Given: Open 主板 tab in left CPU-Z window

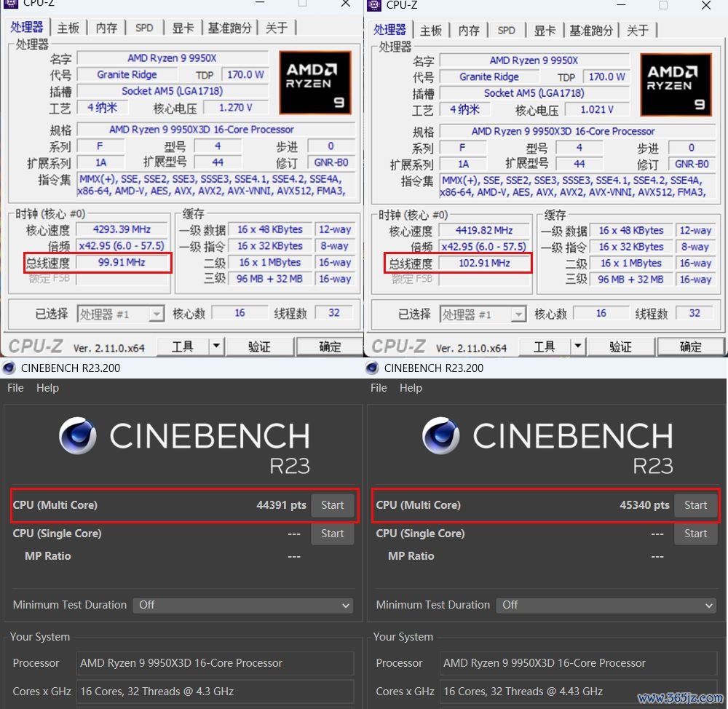Looking at the screenshot, I should click(68, 28).
